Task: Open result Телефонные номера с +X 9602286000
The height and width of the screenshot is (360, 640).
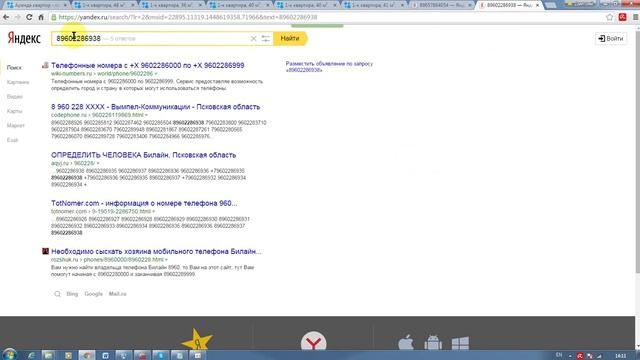Action: point(148,65)
